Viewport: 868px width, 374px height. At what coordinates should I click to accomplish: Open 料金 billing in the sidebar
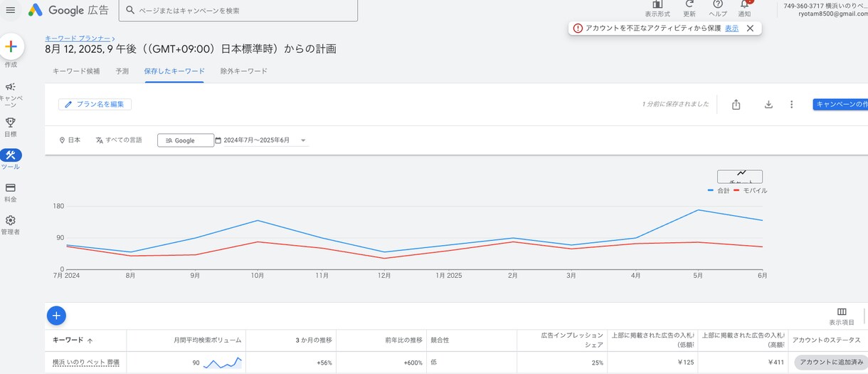coord(11,192)
